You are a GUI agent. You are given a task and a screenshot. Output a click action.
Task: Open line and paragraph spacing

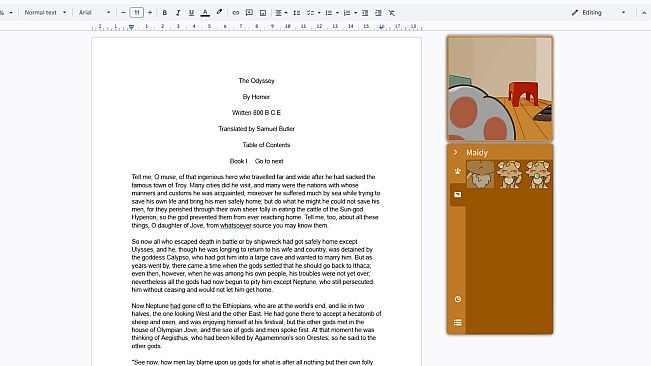pos(296,13)
